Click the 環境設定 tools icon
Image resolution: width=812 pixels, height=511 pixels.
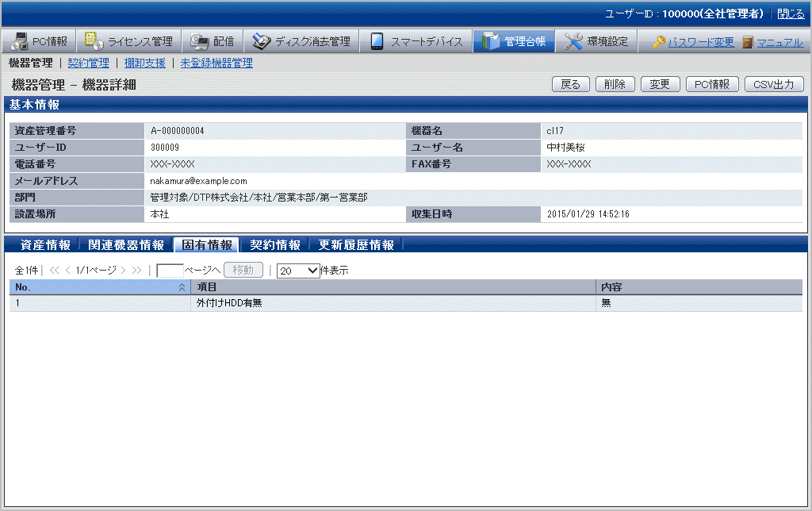(573, 41)
